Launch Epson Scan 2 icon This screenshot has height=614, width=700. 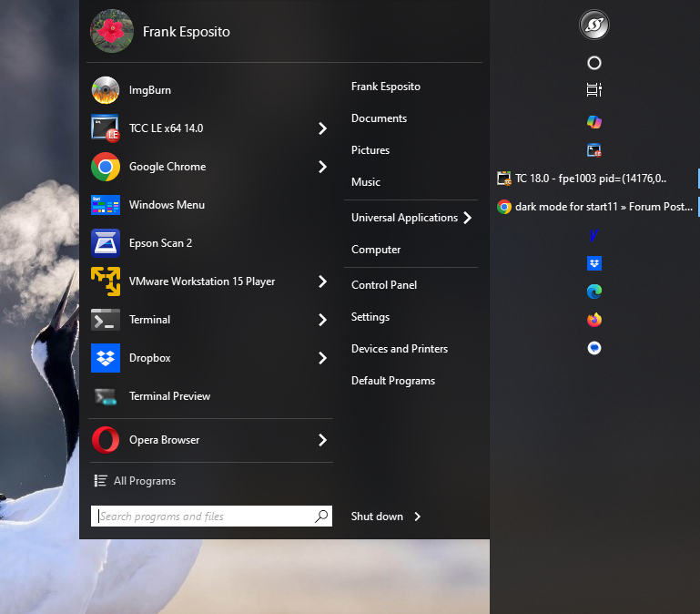pos(106,243)
